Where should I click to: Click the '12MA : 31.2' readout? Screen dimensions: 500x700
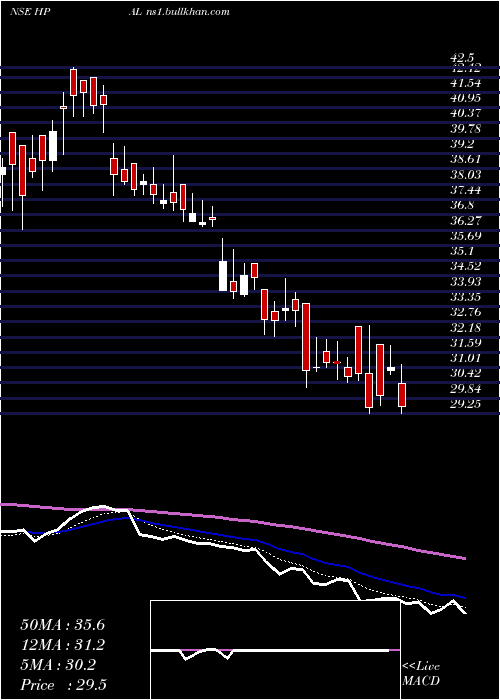click(62, 645)
